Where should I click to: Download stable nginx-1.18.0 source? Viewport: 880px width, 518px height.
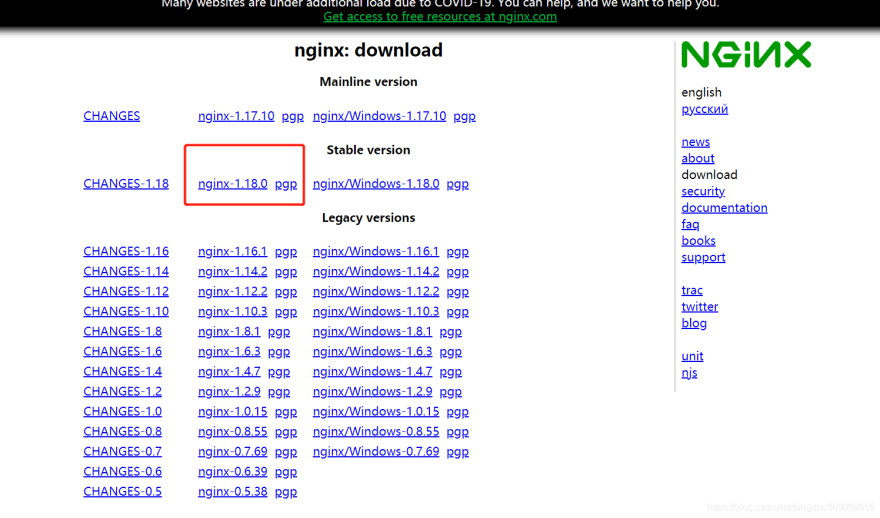pos(233,184)
